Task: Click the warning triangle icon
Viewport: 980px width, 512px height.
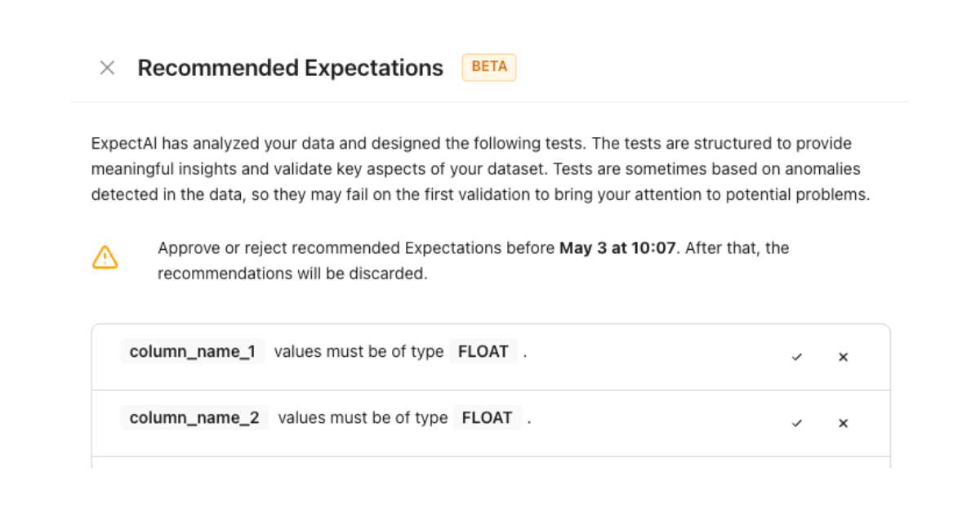Action: (105, 257)
